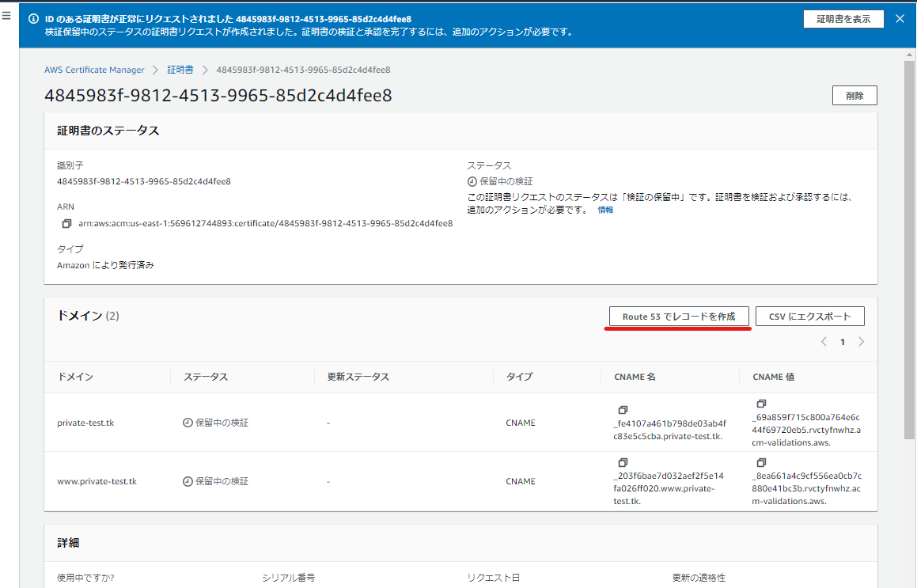Copy CNAME name for www.private-test.tk
The image size is (917, 588).
pos(623,463)
